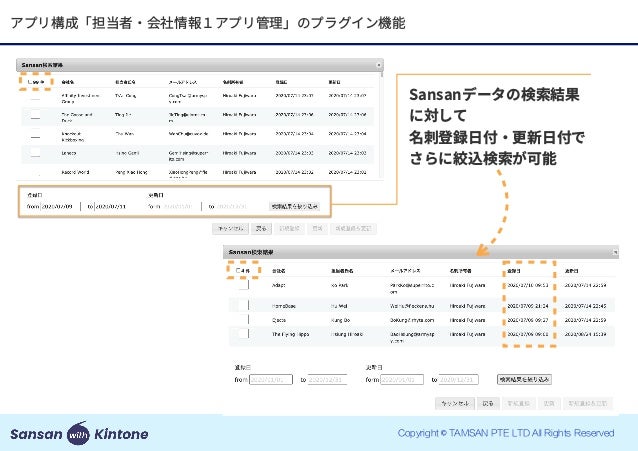Select contact 'Kung Do' in lower table
The image size is (638, 451).
(x=341, y=320)
